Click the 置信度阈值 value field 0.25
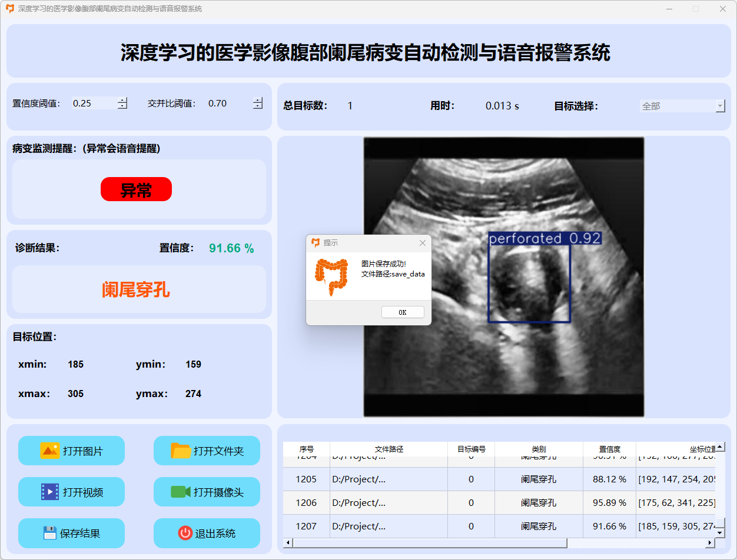737x560 pixels. point(94,103)
